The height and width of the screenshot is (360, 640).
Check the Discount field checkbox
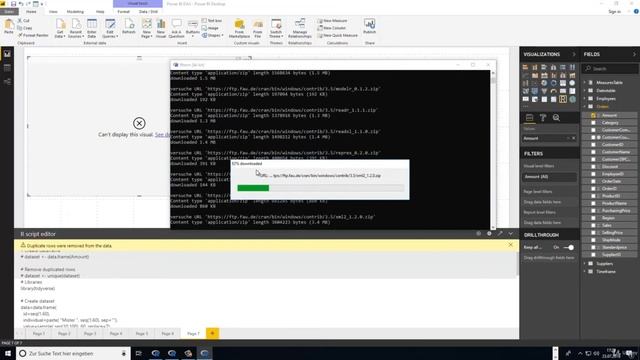tap(593, 167)
